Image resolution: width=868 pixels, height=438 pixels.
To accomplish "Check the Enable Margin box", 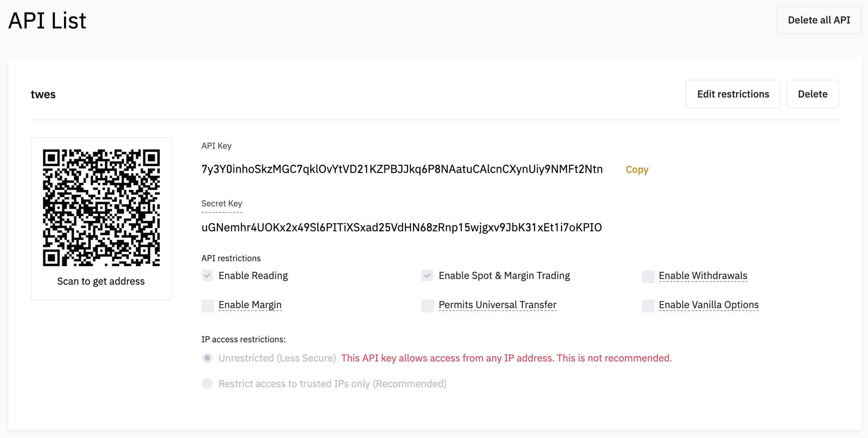I will click(208, 305).
